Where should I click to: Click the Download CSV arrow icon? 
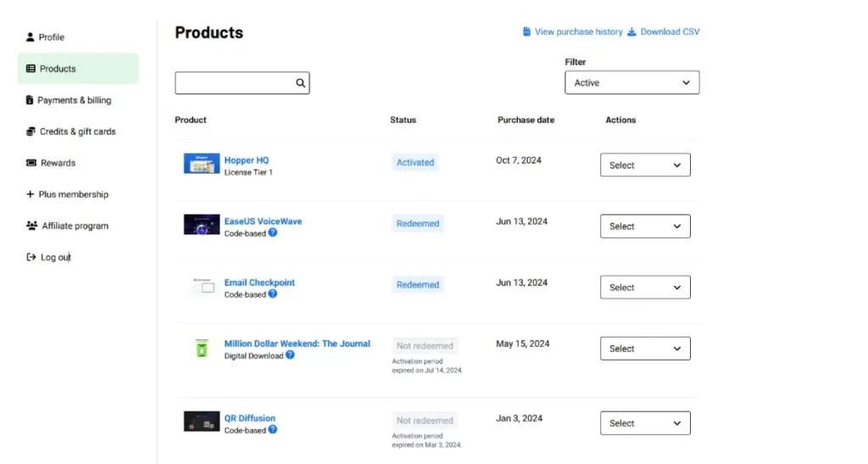pos(632,31)
